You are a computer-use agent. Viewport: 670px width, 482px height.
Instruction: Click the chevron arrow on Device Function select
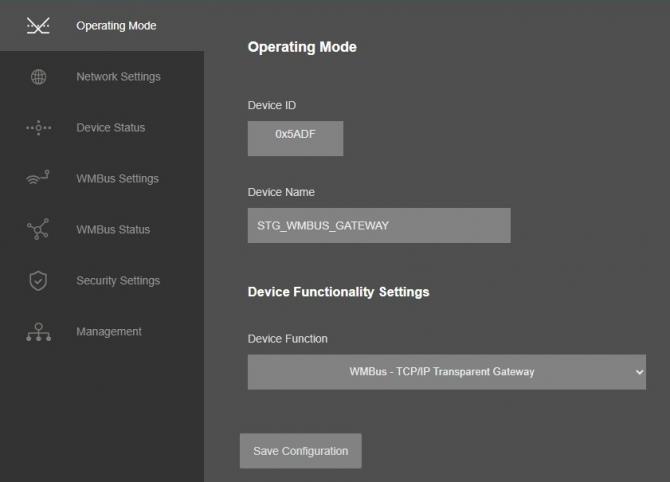coord(639,372)
